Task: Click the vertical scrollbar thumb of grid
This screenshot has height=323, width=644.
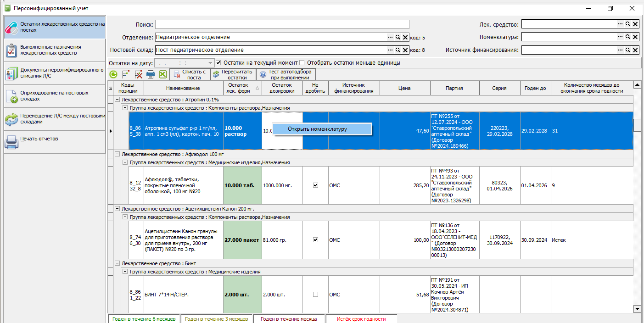Action: tap(637, 125)
